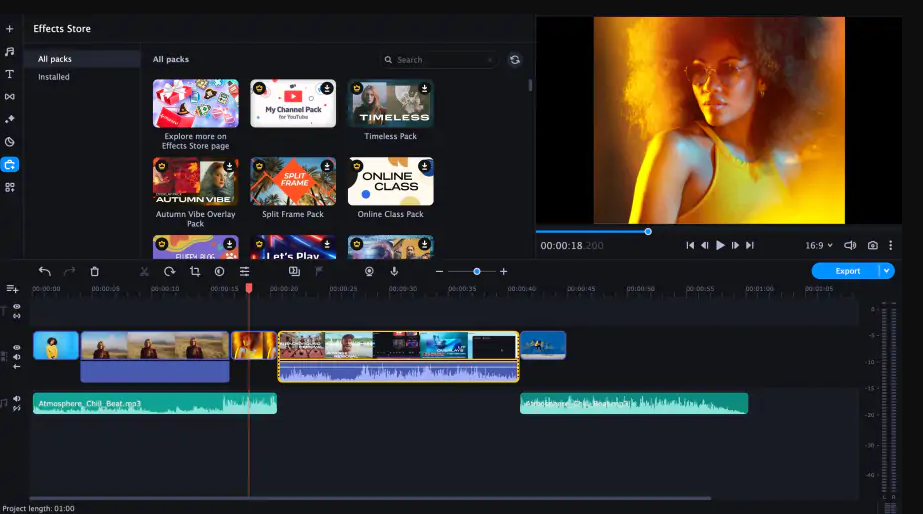This screenshot has height=514, width=923.
Task: Open the color adjustment tool in toolbar
Action: (x=220, y=271)
